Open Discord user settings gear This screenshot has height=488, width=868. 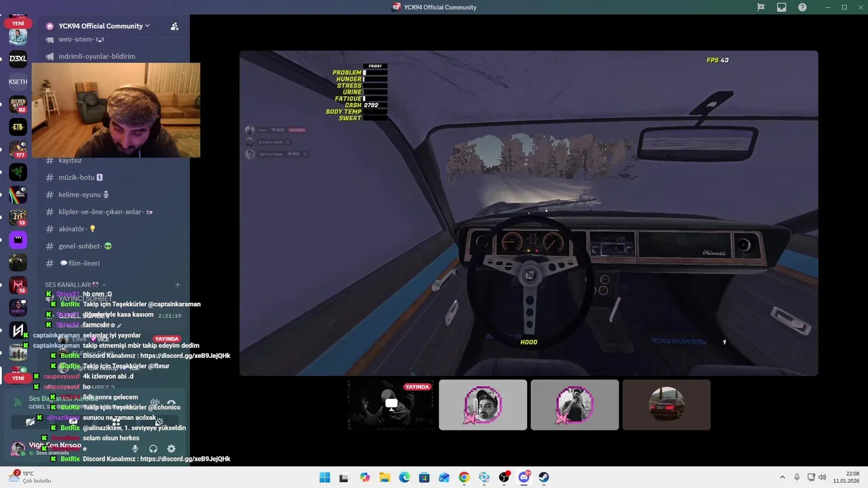[171, 449]
